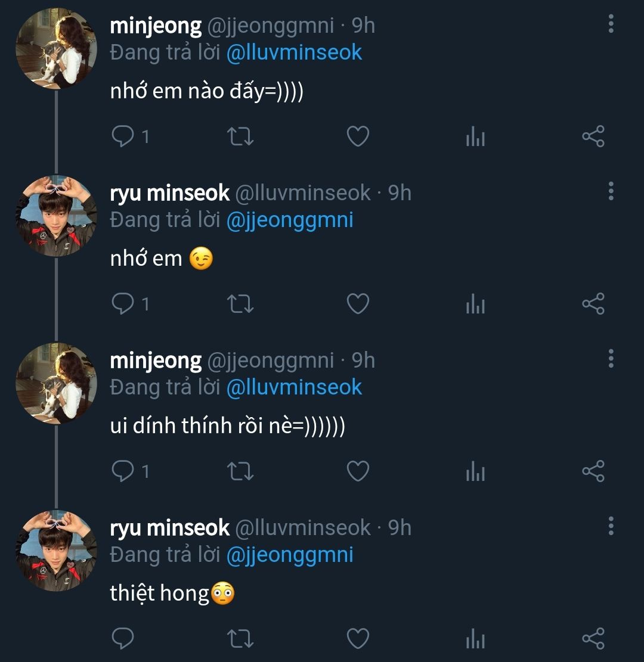Like the "nhớ em nào đấy" tweet

tap(358, 137)
